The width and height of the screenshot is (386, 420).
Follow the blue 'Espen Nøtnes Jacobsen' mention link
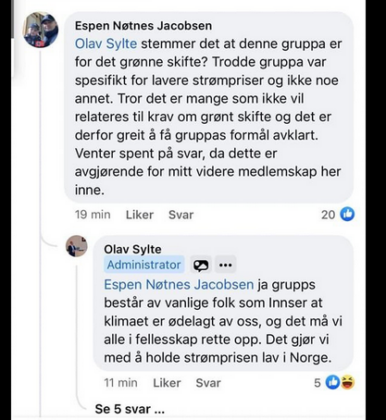(179, 285)
